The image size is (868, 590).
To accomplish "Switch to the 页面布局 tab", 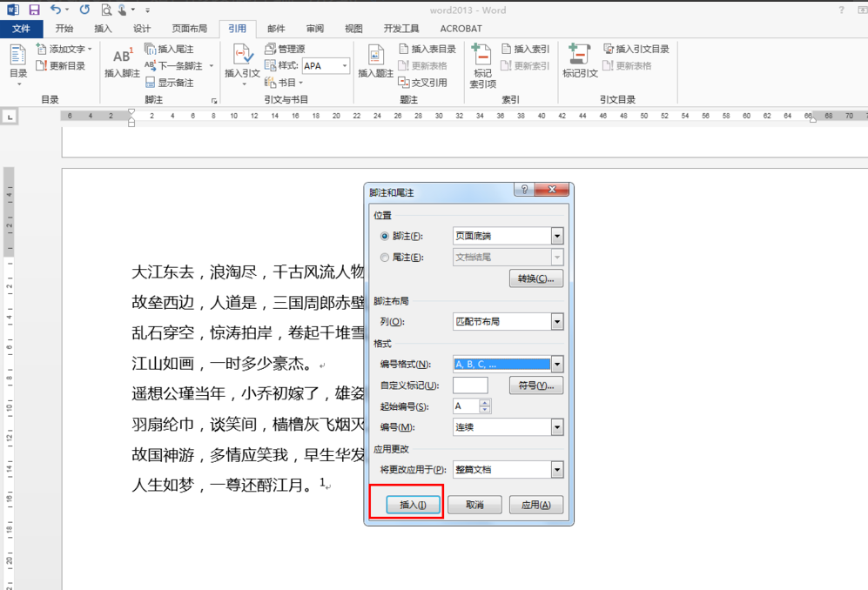I will pos(189,29).
